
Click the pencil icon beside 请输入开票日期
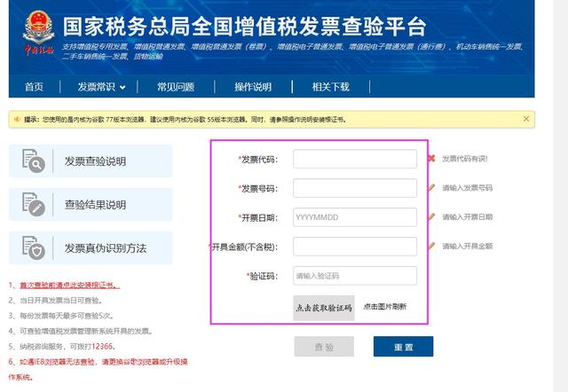431,216
